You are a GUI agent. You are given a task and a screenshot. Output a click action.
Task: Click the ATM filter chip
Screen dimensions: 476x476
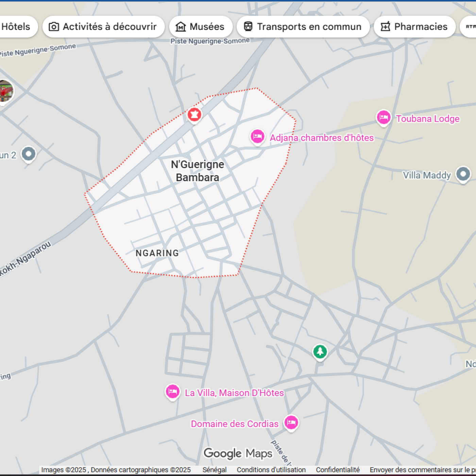point(470,27)
